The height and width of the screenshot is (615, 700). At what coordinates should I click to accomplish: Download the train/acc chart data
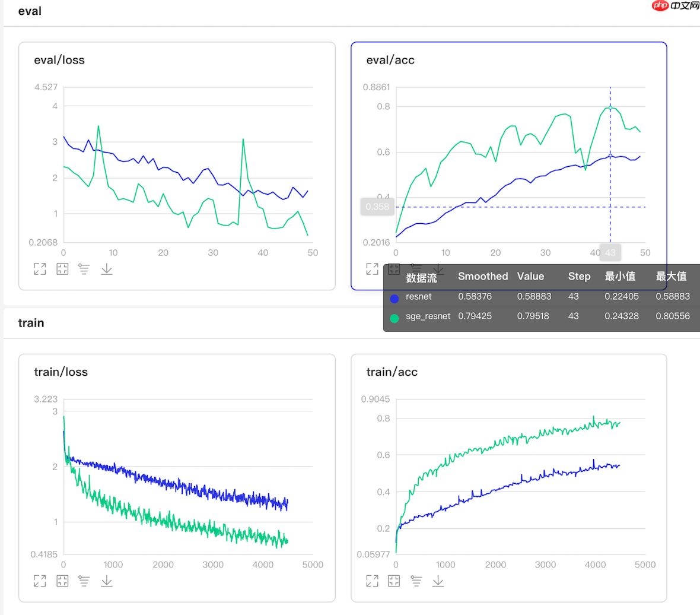[438, 581]
